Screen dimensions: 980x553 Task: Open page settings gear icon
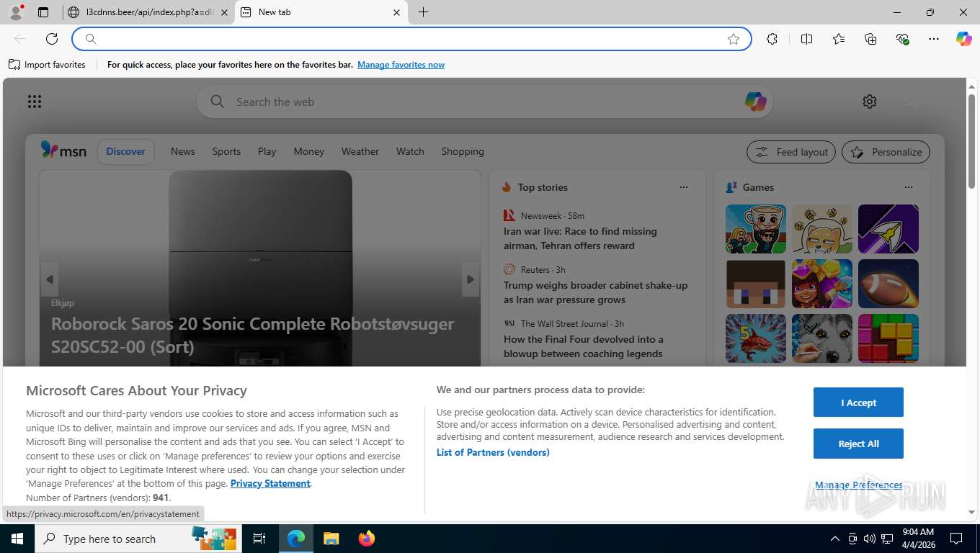point(870,102)
